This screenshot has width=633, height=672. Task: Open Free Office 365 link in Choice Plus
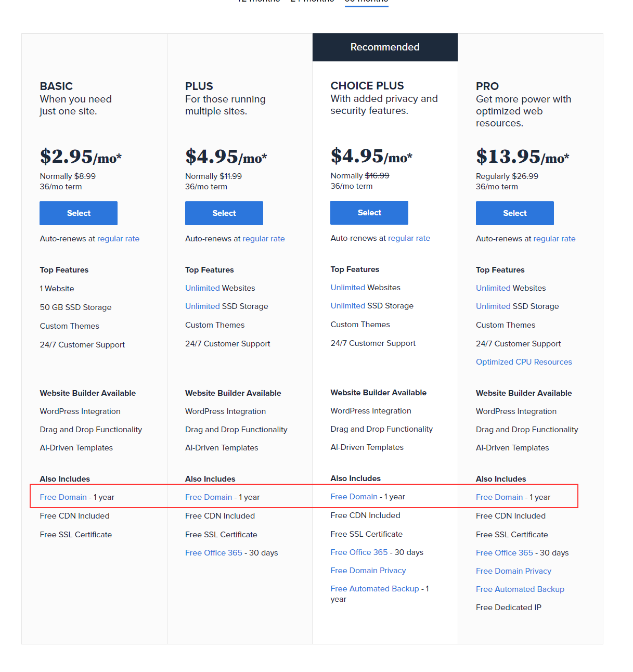point(359,552)
